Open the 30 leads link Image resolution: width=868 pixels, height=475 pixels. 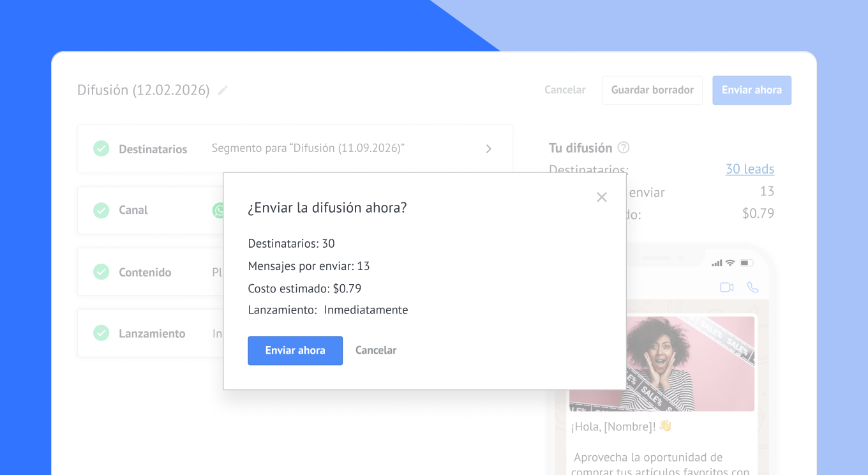point(749,169)
